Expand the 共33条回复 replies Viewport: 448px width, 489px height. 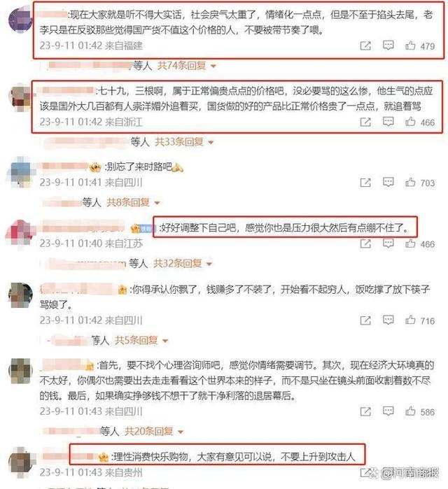[184, 142]
